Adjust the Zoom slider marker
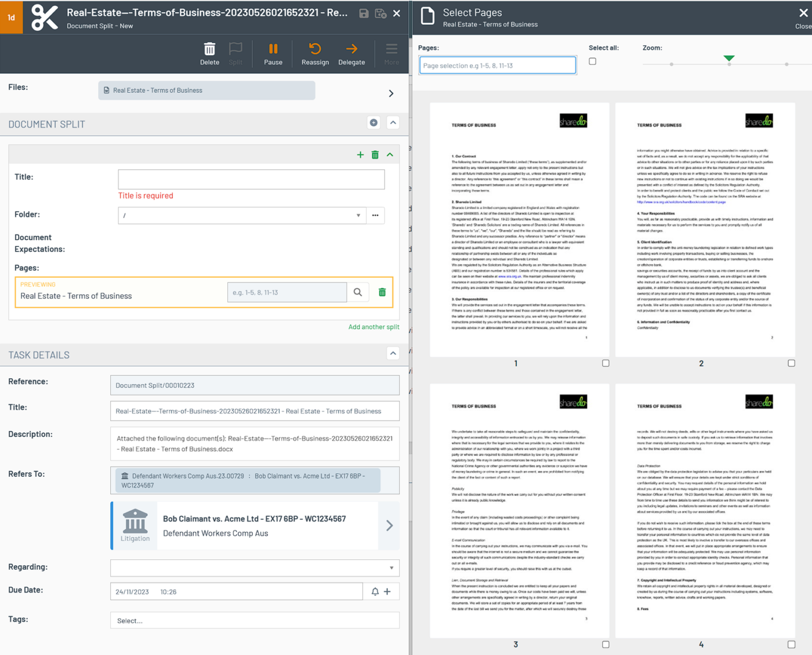The width and height of the screenshot is (812, 655). coord(728,59)
